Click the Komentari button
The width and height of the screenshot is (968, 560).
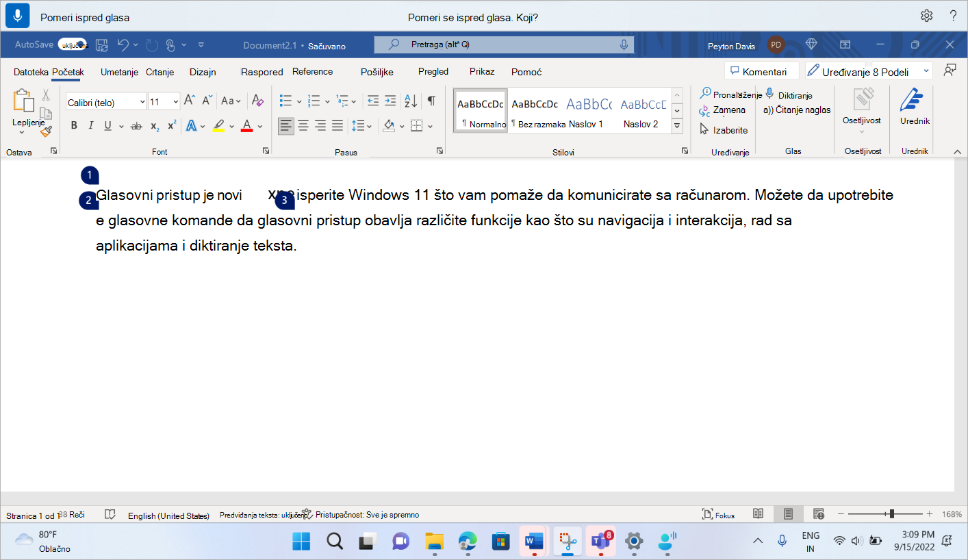point(762,71)
